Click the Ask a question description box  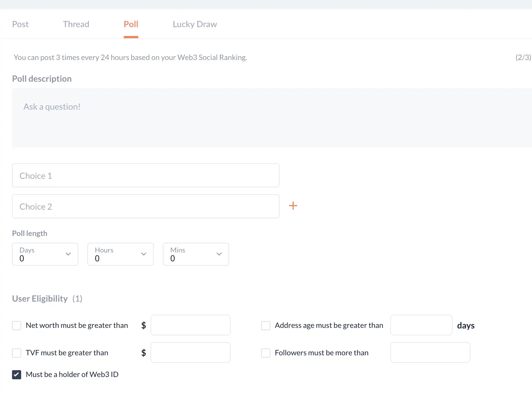coord(271,118)
